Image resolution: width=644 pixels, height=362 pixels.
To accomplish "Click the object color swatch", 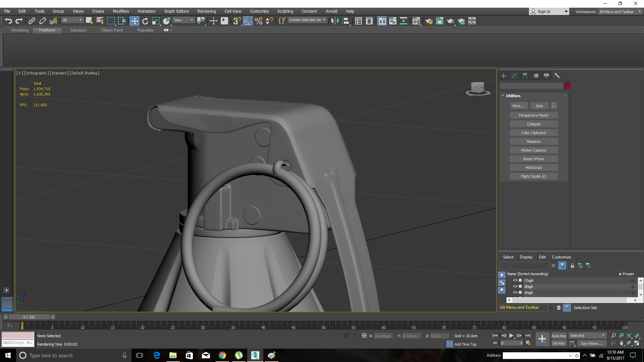I will pos(568,86).
